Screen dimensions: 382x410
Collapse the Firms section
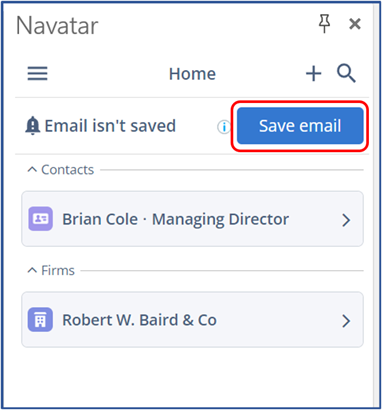pyautogui.click(x=32, y=270)
